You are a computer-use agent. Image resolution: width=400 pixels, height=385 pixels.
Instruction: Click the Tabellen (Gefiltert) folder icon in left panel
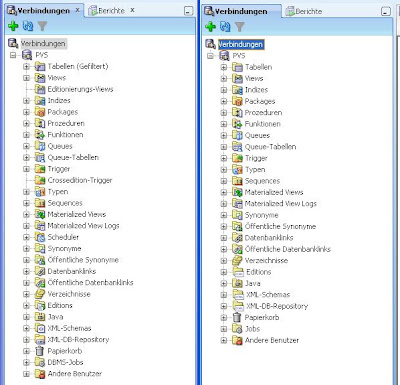point(40,66)
